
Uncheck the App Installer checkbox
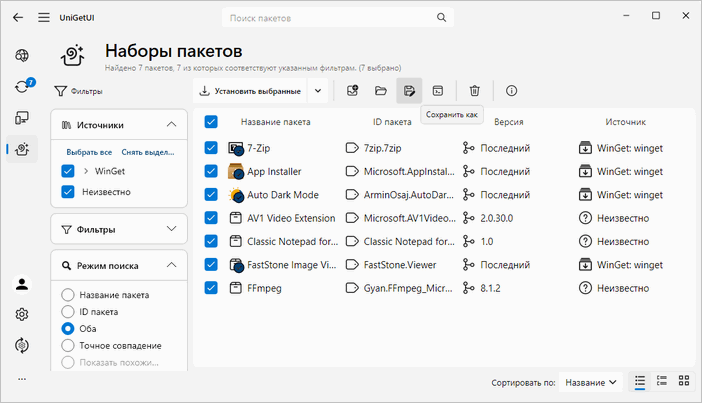pyautogui.click(x=211, y=171)
